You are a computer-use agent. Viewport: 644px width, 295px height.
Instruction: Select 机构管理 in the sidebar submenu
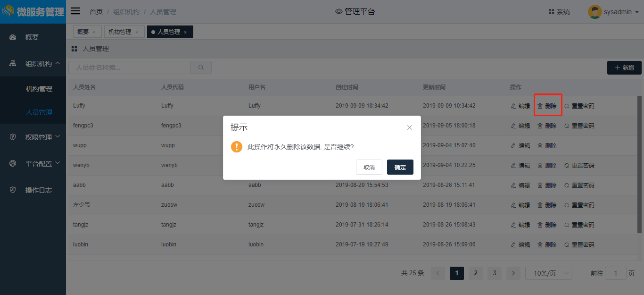[x=39, y=89]
